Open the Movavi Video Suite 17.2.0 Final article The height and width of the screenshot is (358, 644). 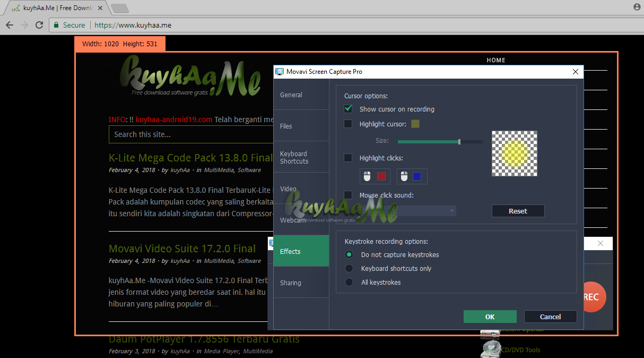(182, 249)
